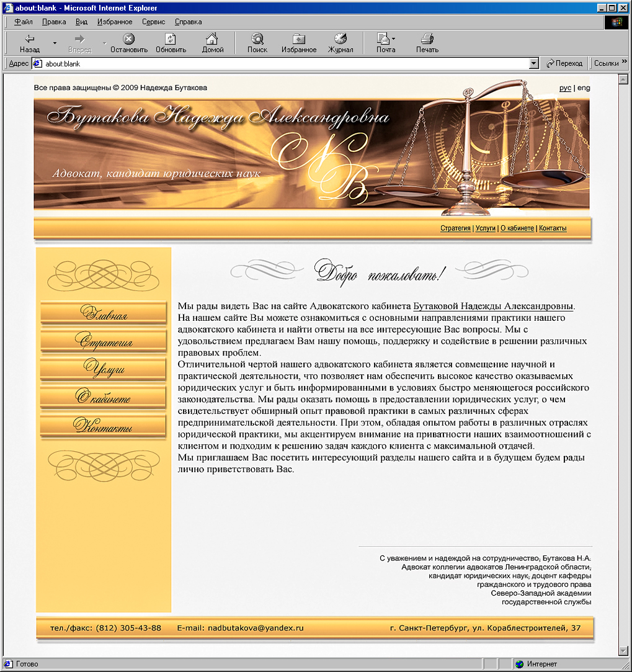The width and height of the screenshot is (632, 672).
Task: Click the Контакты sidebar button
Action: click(x=103, y=426)
